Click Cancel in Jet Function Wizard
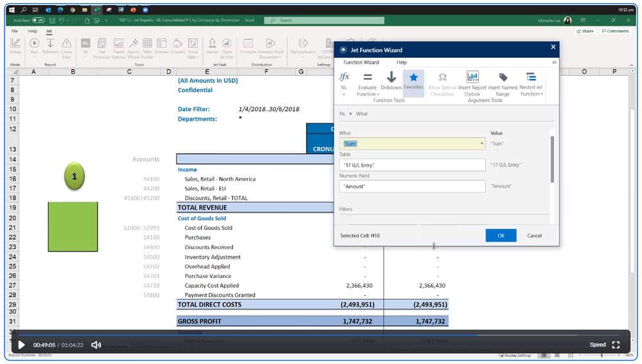This screenshot has width=642, height=364. coord(534,236)
